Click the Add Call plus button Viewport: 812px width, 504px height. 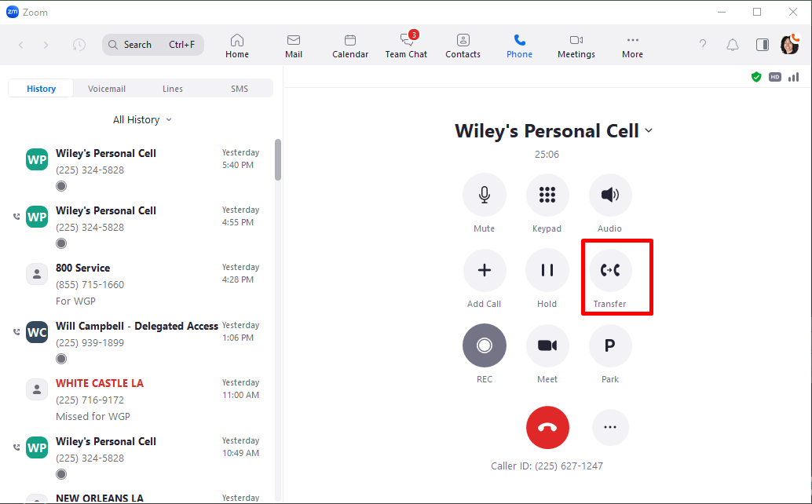pos(485,270)
